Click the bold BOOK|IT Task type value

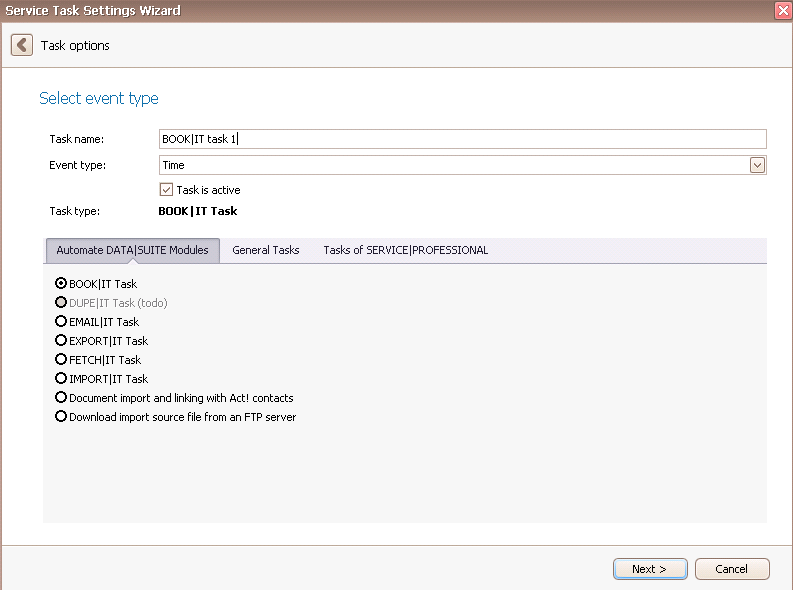pos(198,211)
